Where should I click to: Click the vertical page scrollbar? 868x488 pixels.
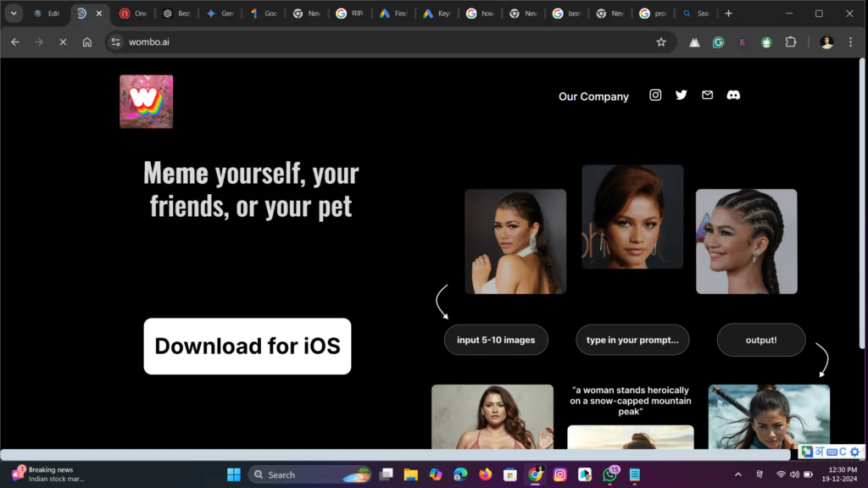pos(862,205)
